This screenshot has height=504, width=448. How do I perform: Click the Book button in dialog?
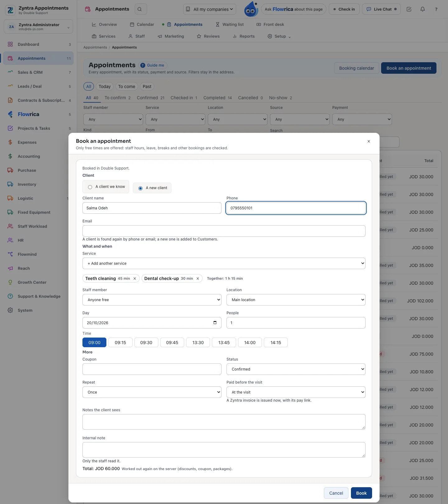click(x=362, y=493)
